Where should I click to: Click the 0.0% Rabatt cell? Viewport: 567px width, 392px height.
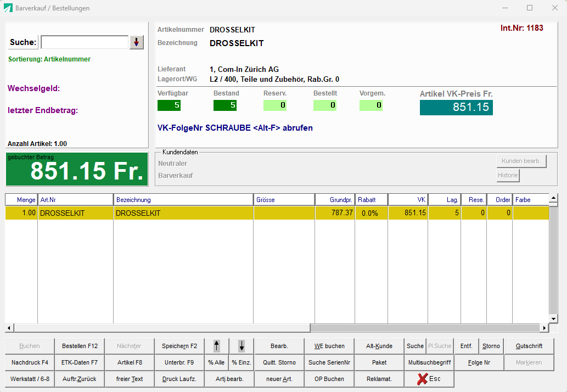[x=372, y=213]
